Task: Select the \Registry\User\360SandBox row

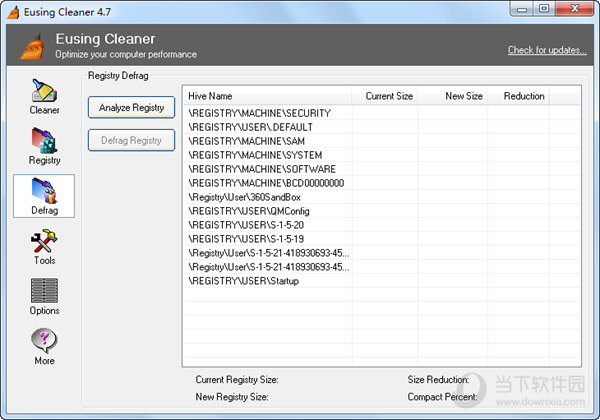Action: [x=382, y=197]
